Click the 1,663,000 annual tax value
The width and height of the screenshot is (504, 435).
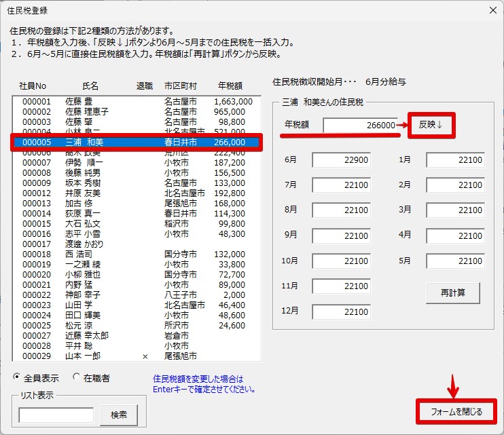click(234, 101)
